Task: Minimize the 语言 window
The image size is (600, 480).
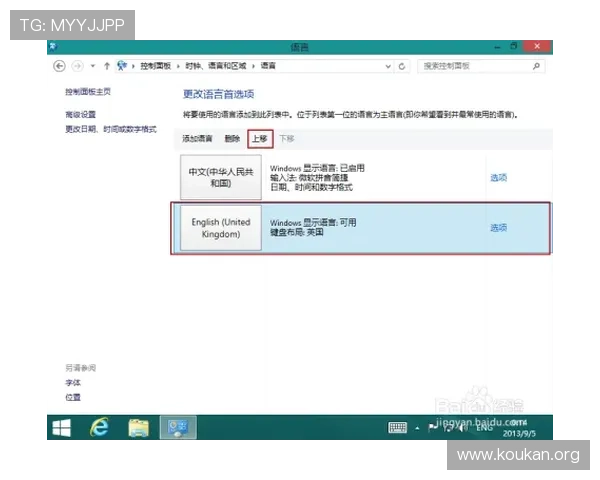Action: (x=497, y=47)
